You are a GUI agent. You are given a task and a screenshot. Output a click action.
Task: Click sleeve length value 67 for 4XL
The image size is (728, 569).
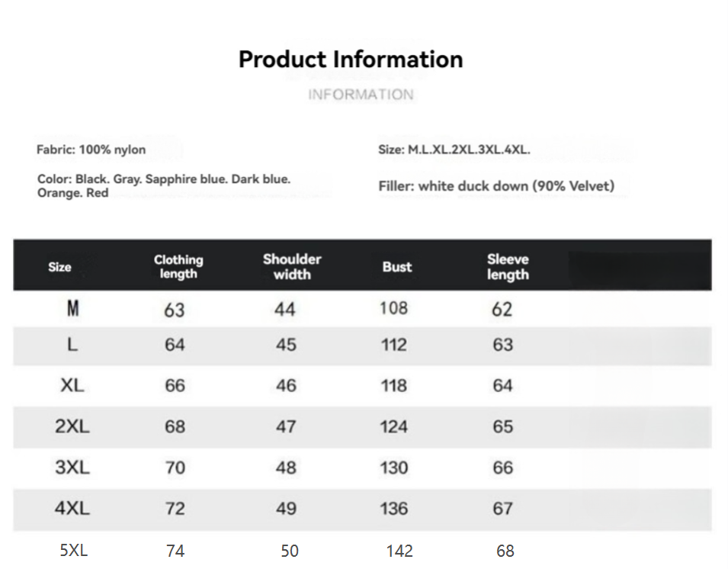pyautogui.click(x=503, y=508)
